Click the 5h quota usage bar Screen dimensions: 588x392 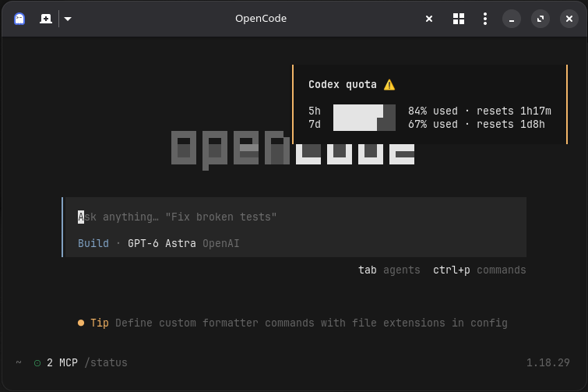tap(364, 111)
